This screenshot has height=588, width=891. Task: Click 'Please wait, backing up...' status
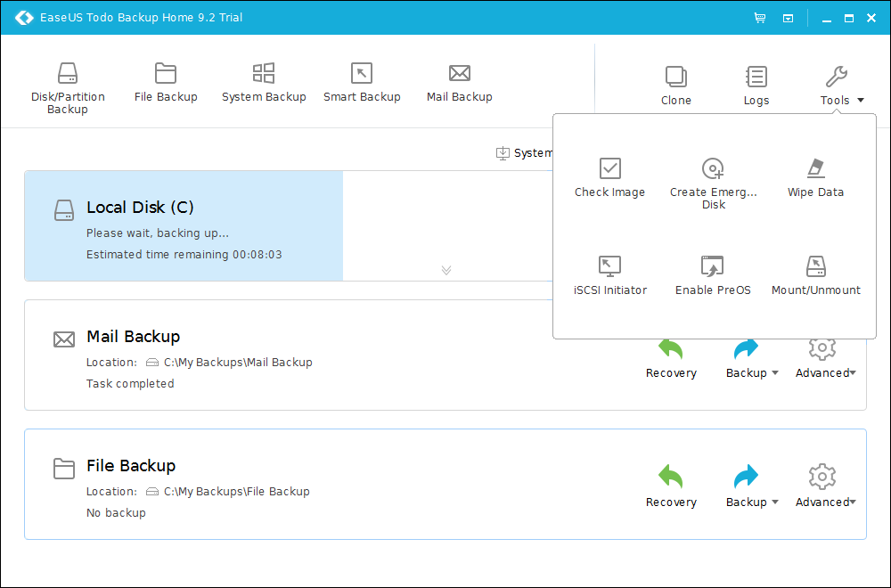click(158, 233)
